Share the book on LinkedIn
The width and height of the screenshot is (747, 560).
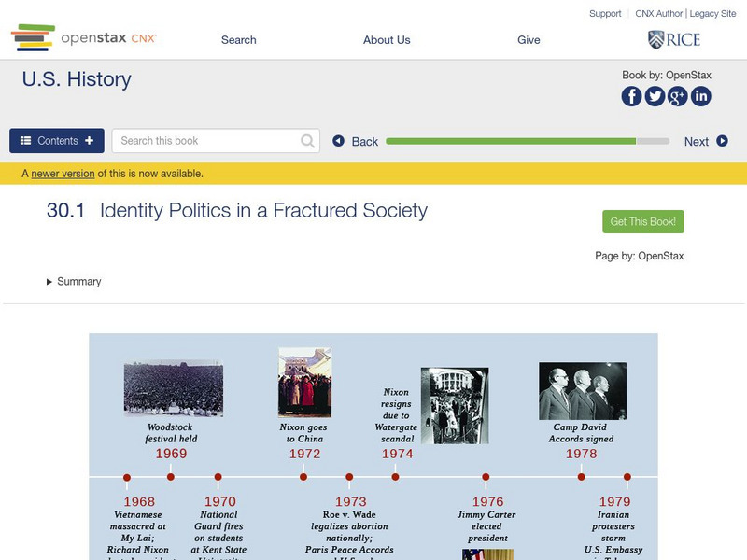click(x=699, y=94)
